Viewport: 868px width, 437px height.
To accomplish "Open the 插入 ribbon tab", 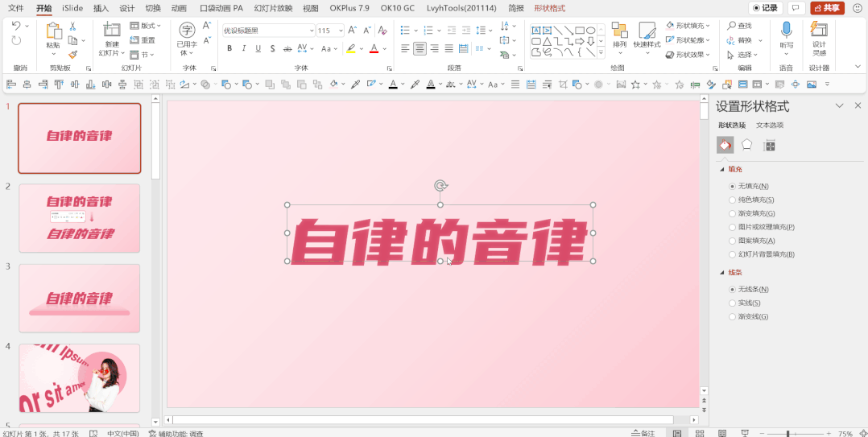I will coord(101,8).
